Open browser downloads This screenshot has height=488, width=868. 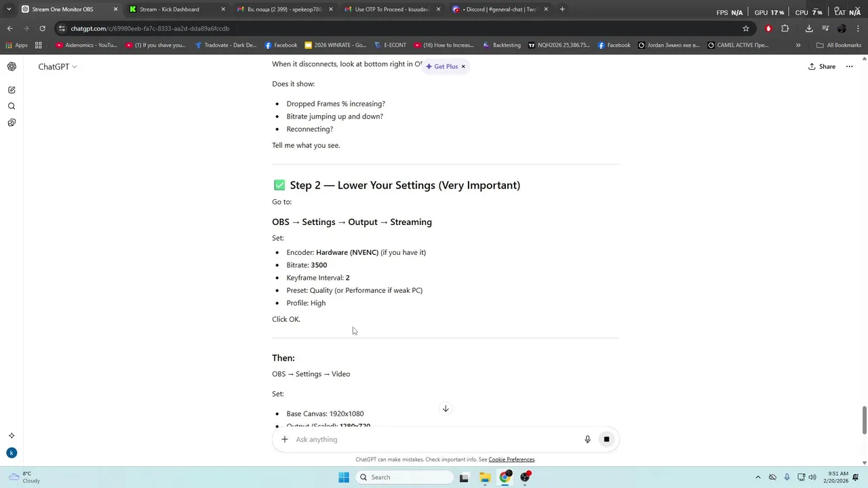coord(809,28)
